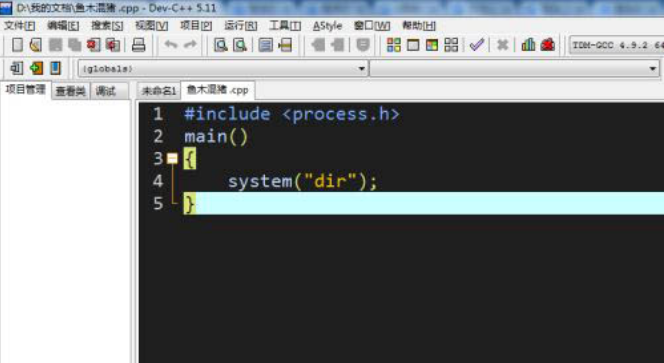Click the Save All toolbar icon
This screenshot has height=363, width=664.
coord(75,45)
